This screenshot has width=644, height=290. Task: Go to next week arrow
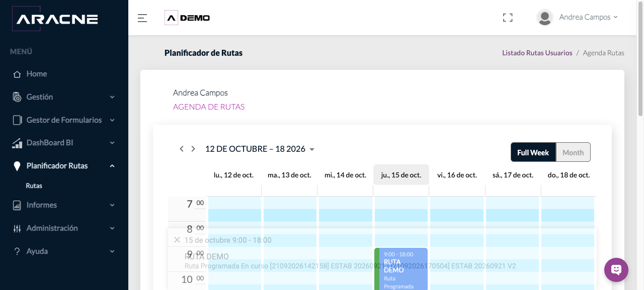tap(193, 149)
